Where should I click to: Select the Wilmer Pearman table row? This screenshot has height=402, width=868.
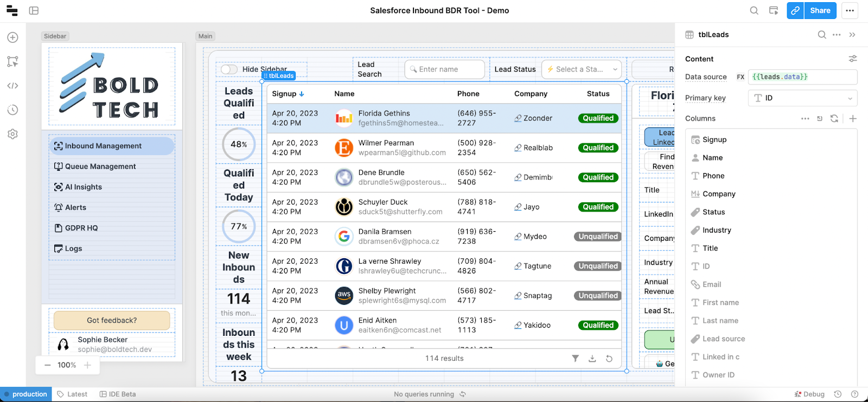coord(444,148)
